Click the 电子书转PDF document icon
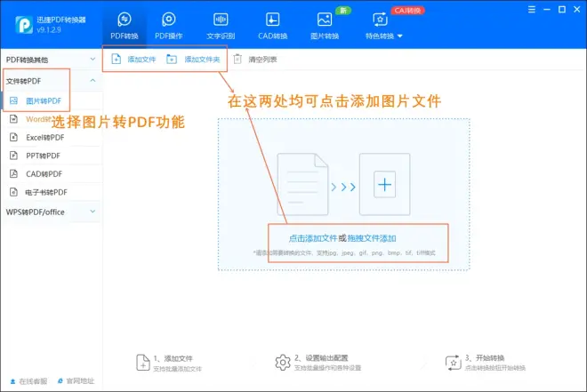Viewport: 587px width, 392px height. pyautogui.click(x=14, y=192)
